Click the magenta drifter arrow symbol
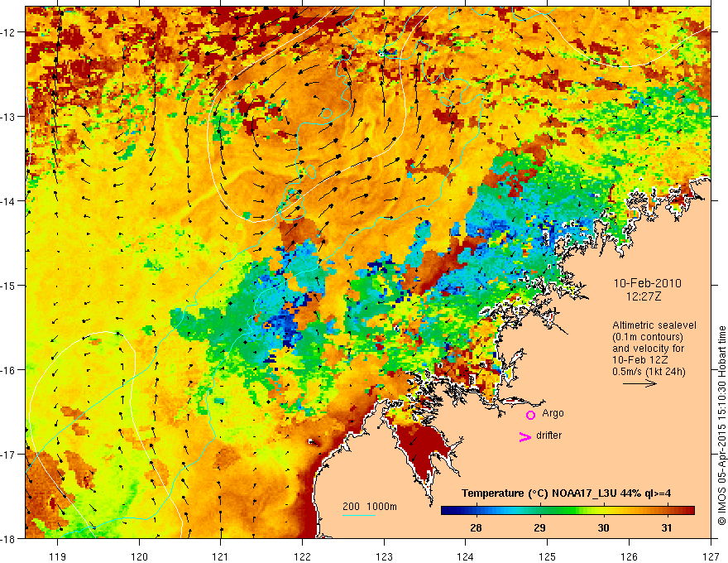Viewport: 728px width, 563px height. pyautogui.click(x=525, y=436)
